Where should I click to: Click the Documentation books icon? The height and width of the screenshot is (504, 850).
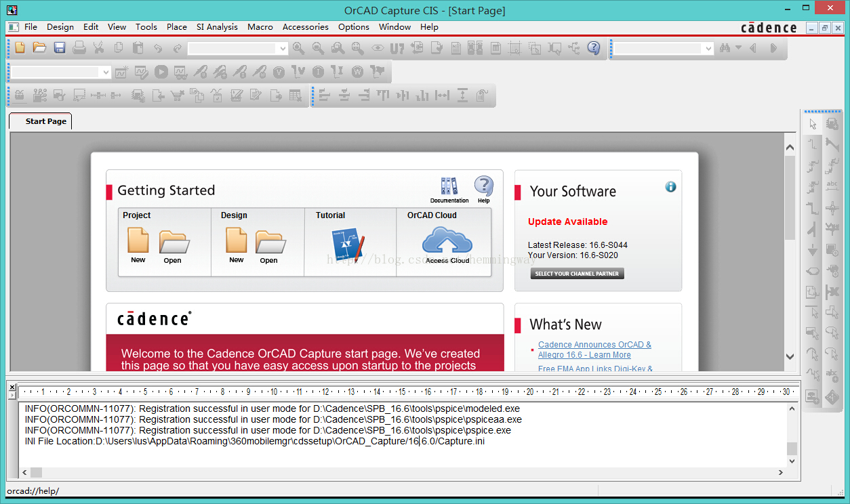click(449, 186)
